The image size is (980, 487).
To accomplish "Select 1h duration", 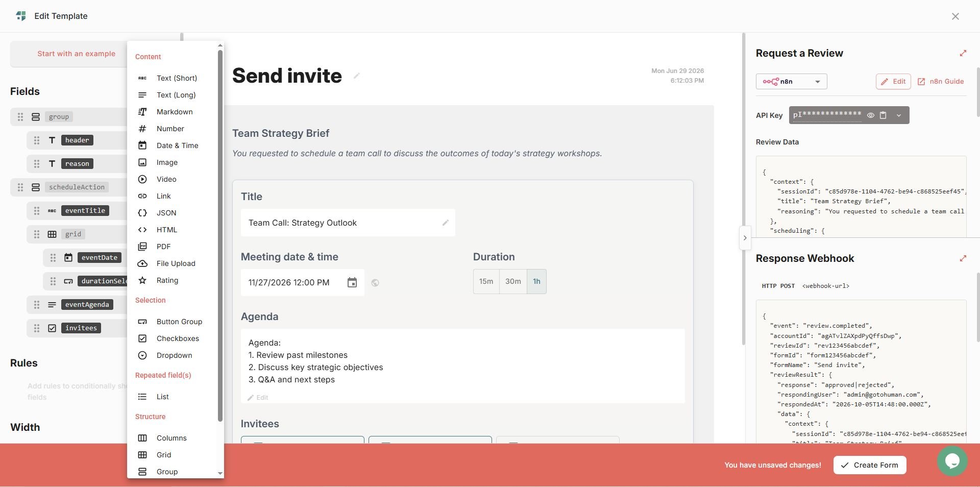I will 536,281.
